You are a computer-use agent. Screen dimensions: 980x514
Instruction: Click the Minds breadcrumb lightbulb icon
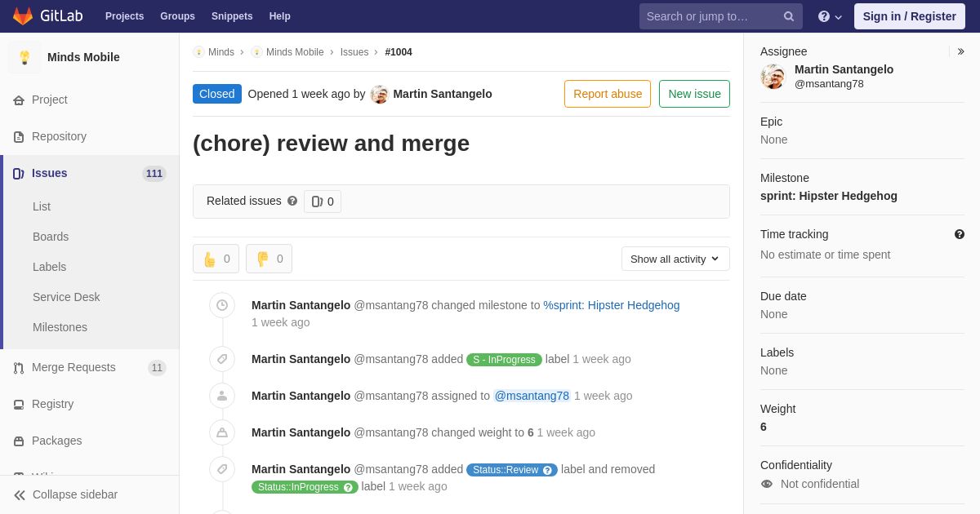tap(198, 52)
